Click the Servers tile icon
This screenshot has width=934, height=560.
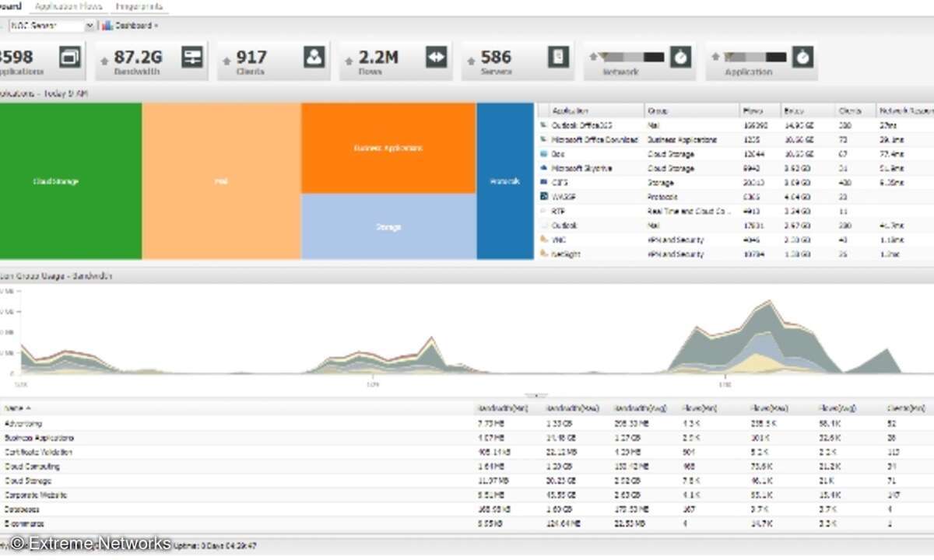click(x=558, y=56)
